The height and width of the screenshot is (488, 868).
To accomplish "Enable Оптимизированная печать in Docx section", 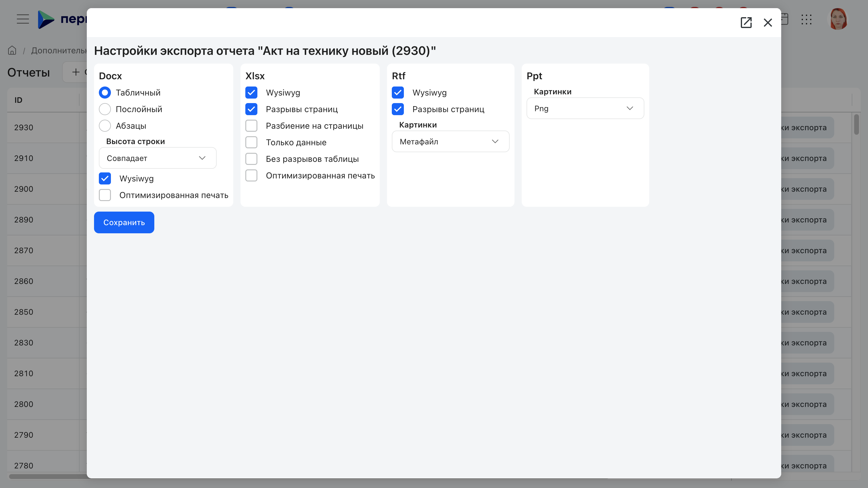I will [105, 195].
